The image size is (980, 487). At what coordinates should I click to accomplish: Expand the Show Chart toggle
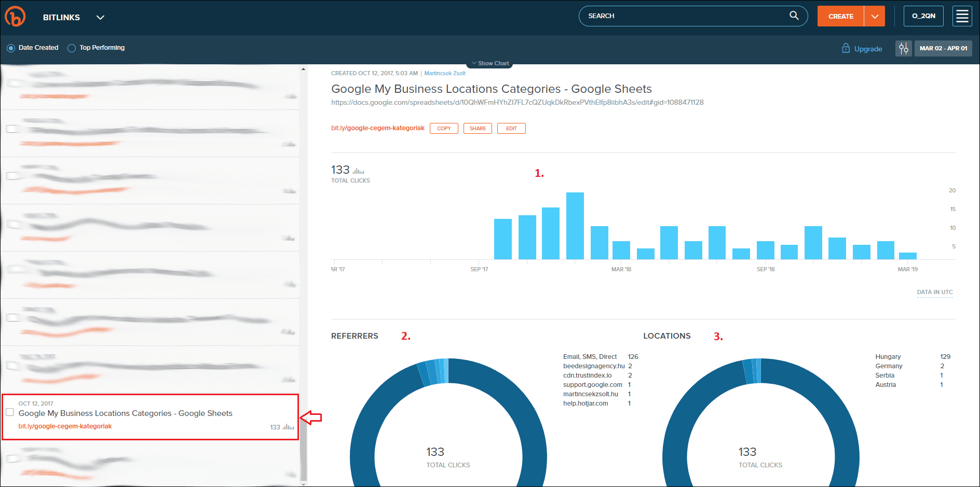coord(490,63)
